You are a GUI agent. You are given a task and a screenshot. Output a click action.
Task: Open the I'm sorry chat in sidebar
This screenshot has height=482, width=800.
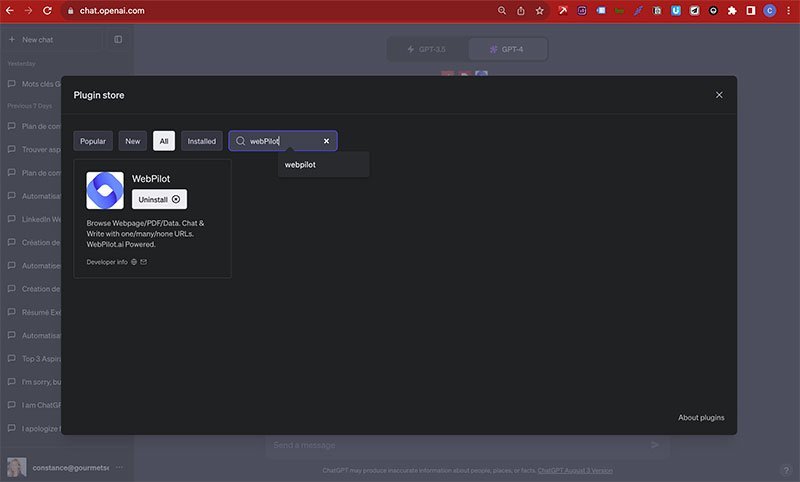coord(34,382)
